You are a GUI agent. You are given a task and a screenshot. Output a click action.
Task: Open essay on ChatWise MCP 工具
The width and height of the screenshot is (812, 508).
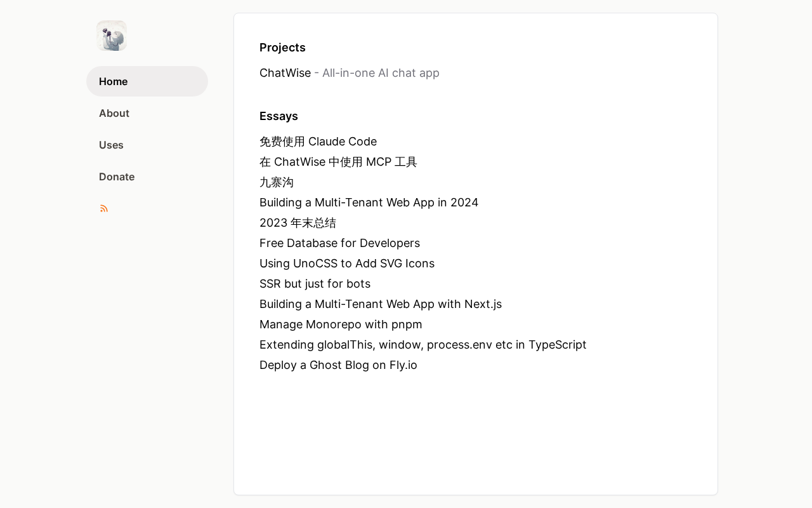338,162
